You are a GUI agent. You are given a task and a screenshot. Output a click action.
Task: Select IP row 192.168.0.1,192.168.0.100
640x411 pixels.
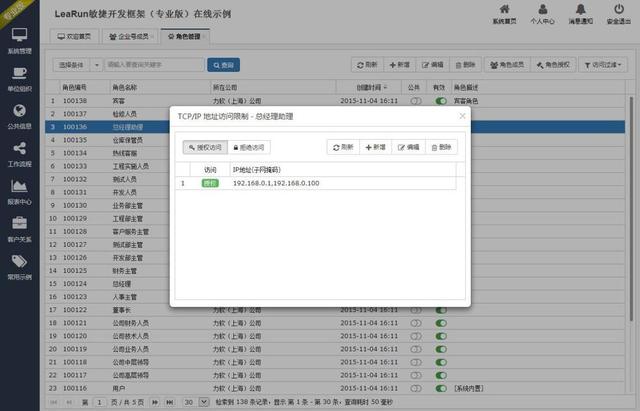point(316,183)
